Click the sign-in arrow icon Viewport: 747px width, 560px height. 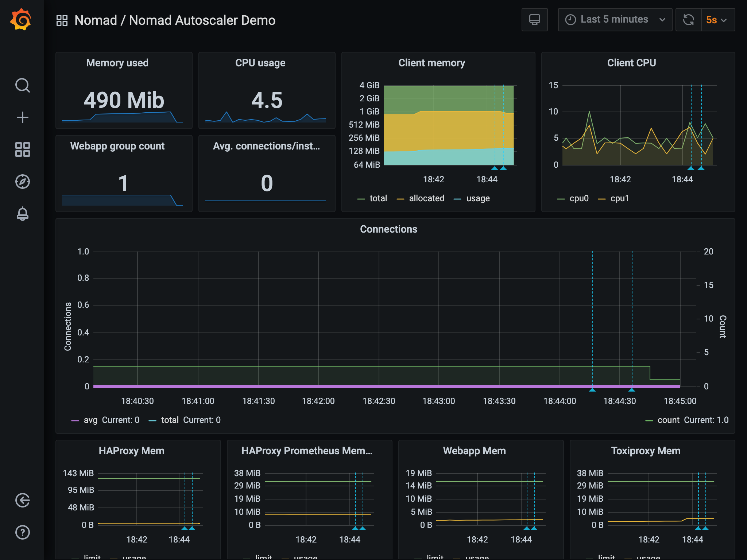coord(22,500)
